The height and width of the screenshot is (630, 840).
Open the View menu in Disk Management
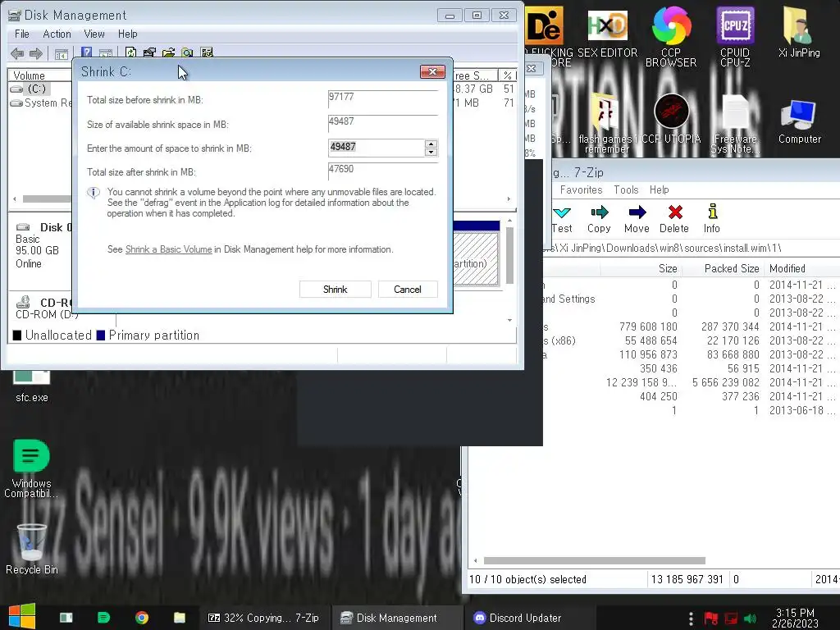[x=94, y=34]
